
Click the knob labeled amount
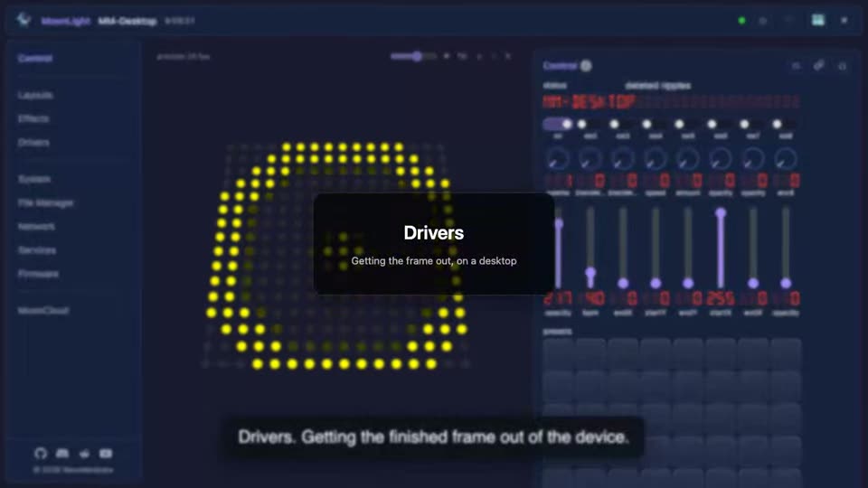688,159
